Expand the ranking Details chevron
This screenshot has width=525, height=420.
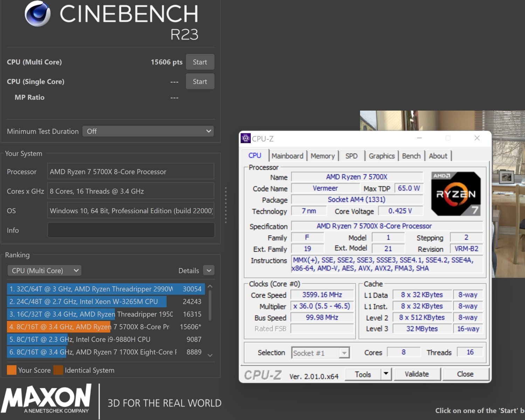209,271
